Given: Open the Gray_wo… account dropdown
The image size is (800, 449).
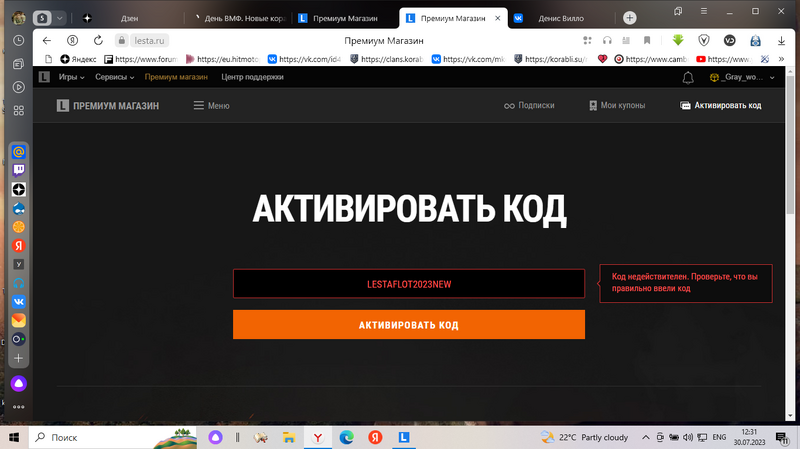Looking at the screenshot, I should 738,77.
